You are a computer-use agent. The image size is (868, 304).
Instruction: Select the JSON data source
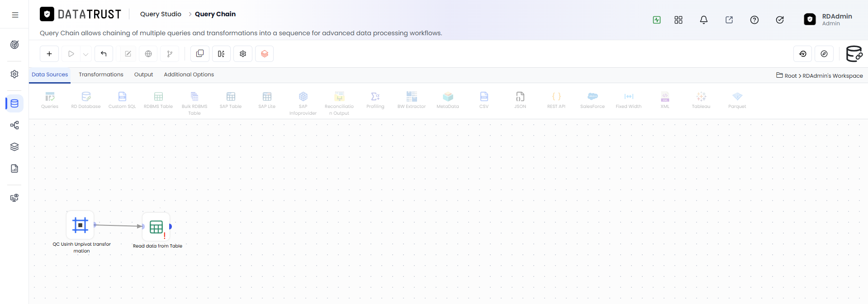click(520, 100)
